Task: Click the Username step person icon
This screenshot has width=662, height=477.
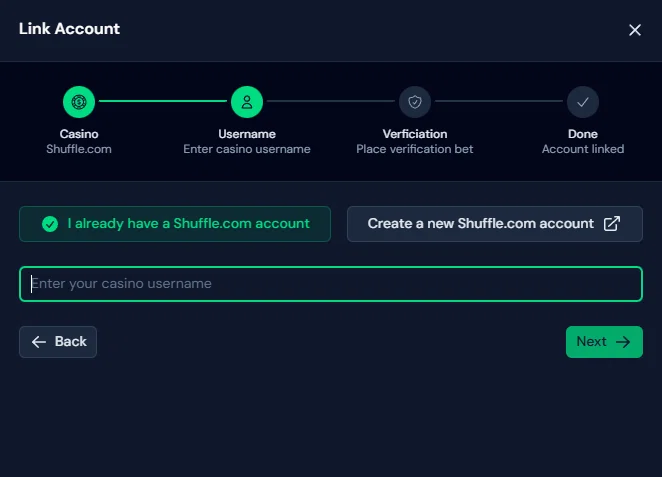Action: (247, 101)
